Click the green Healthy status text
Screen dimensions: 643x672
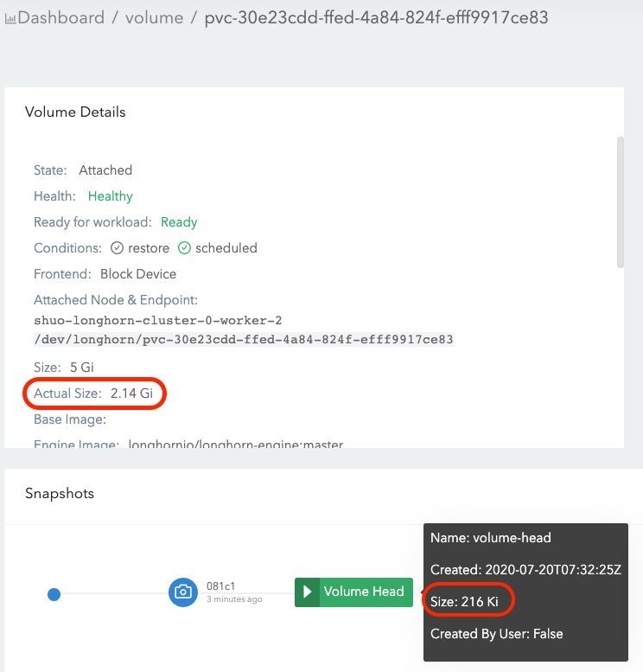point(110,196)
